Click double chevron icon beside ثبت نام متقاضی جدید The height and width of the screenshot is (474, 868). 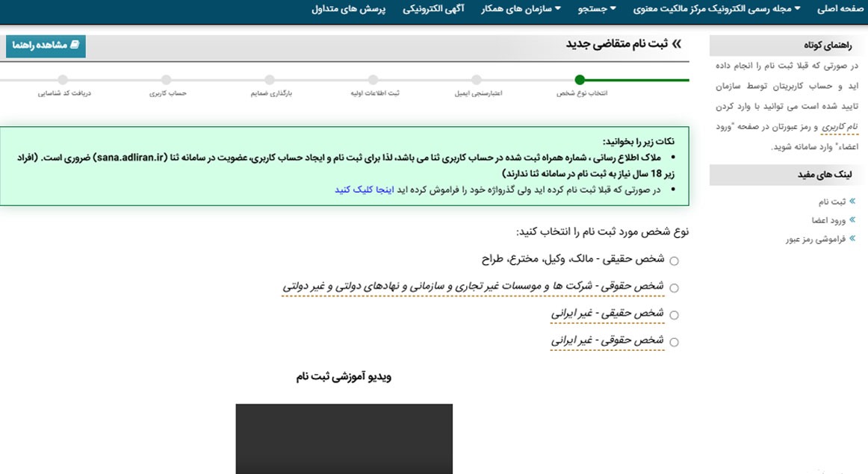(x=677, y=45)
